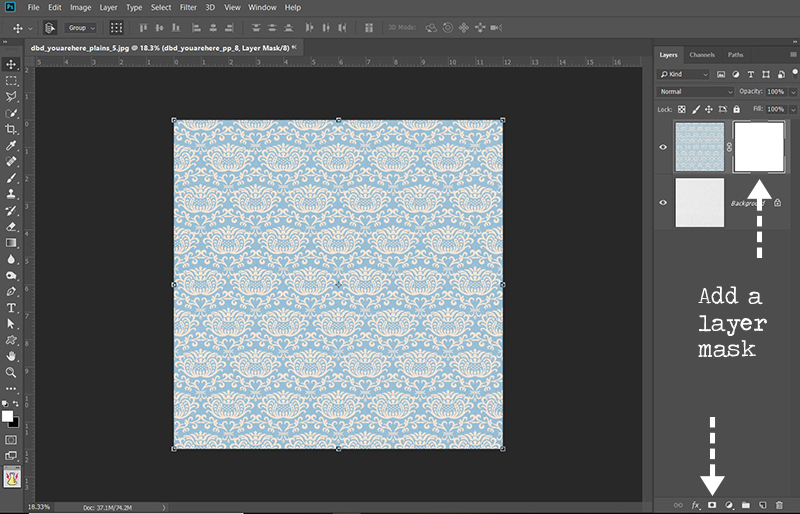Click the foreground color swatch

[x=8, y=414]
